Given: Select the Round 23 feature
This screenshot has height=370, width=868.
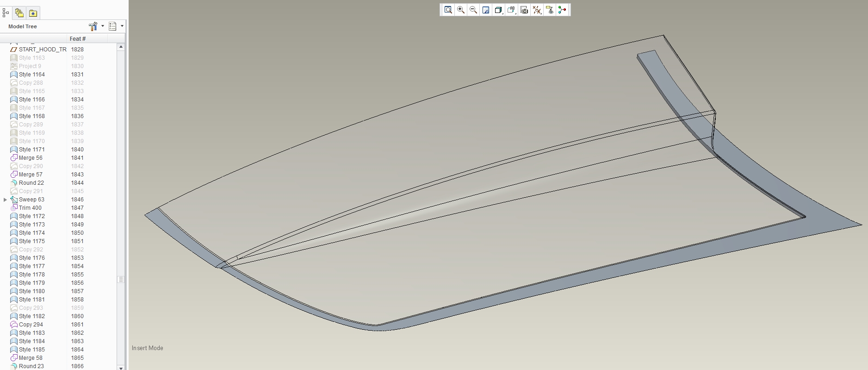Looking at the screenshot, I should click(31, 366).
